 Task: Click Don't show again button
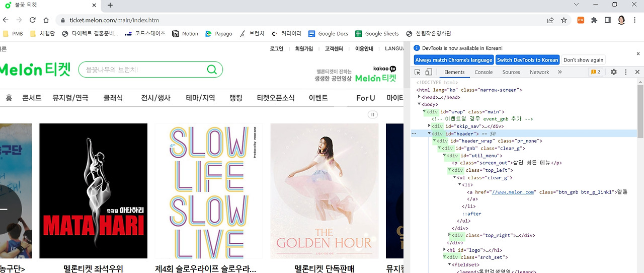583,60
